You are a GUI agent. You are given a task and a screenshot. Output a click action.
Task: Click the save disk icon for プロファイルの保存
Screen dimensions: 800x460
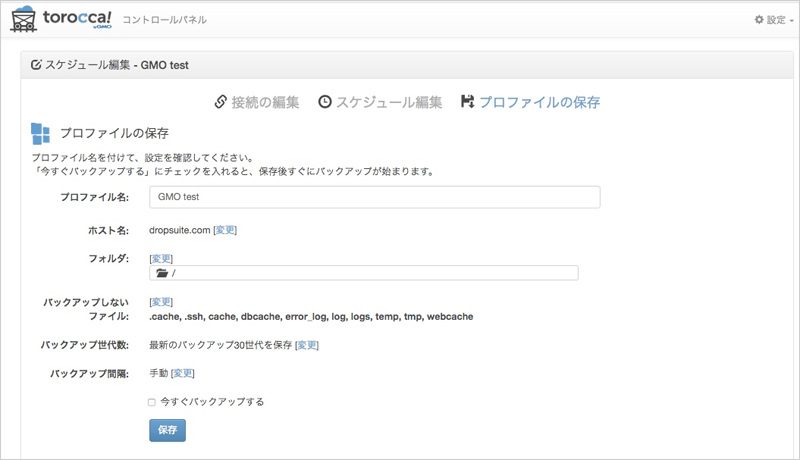coord(467,101)
